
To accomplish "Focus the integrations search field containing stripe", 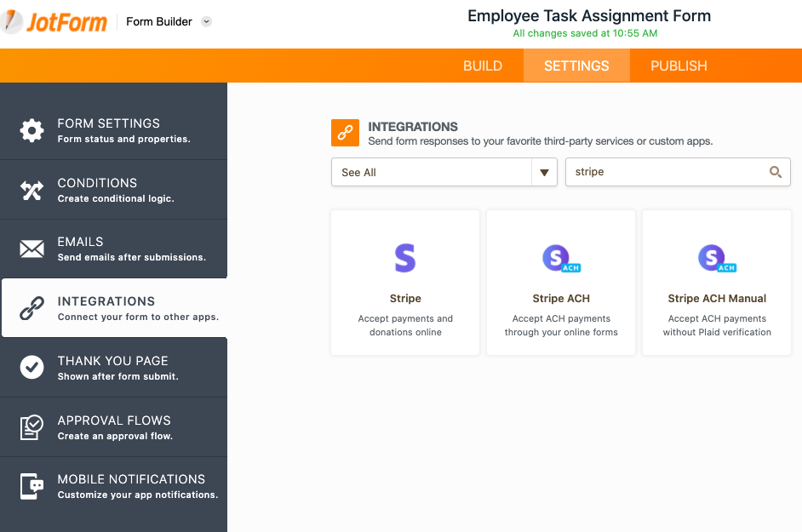I will 678,172.
